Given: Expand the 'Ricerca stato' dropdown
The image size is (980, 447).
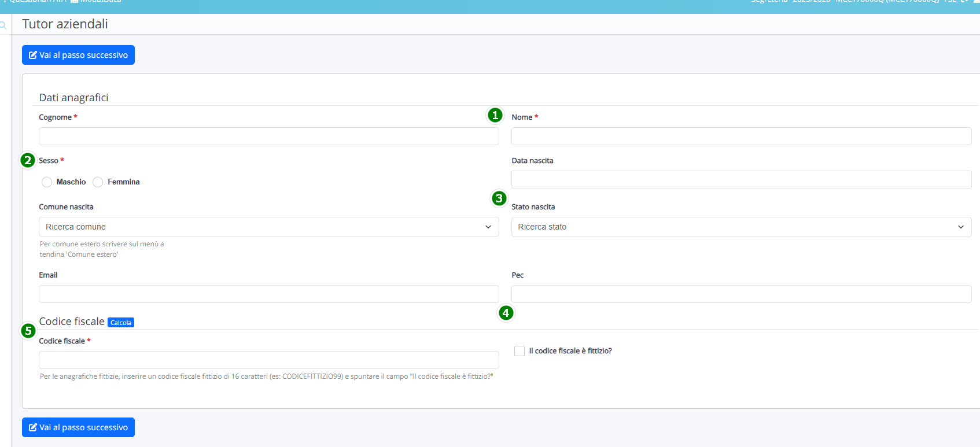Looking at the screenshot, I should pos(740,227).
